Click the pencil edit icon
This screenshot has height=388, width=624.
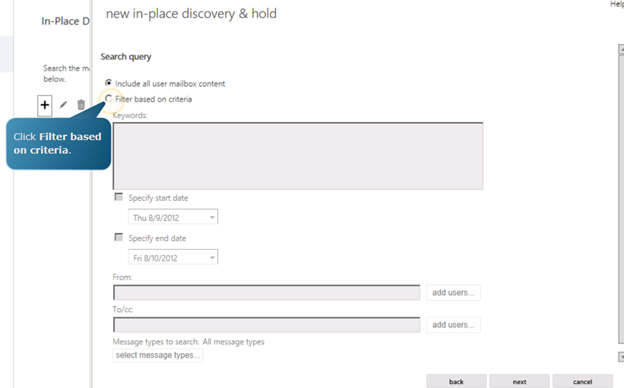tap(63, 105)
